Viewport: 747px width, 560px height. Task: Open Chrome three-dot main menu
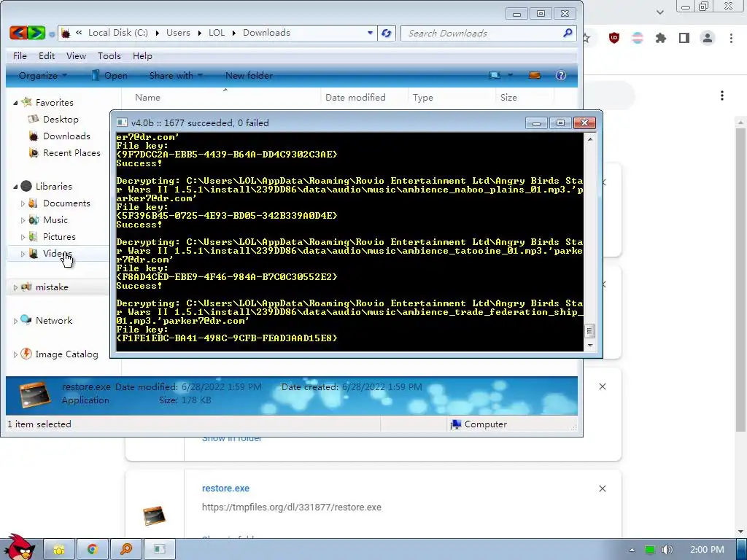(731, 38)
